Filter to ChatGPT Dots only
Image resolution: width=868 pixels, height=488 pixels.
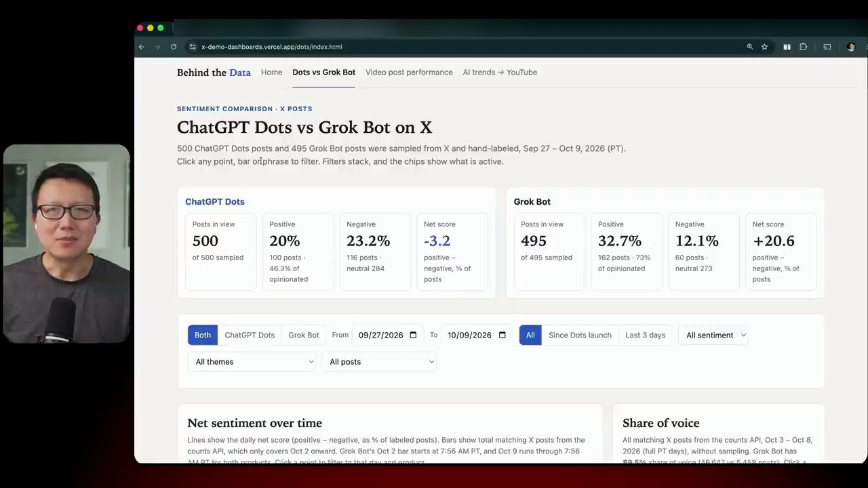(x=250, y=335)
